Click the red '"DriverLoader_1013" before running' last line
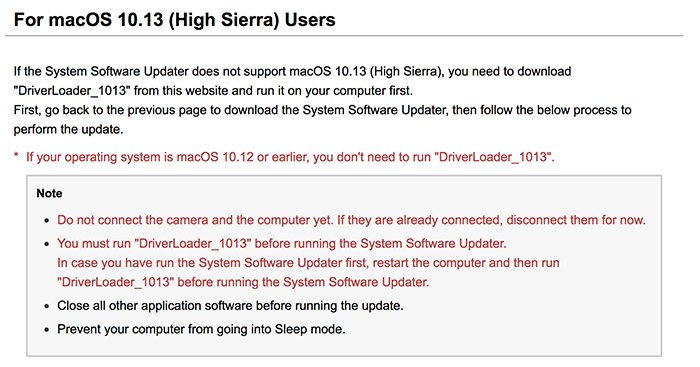This screenshot has width=700, height=367. tap(243, 282)
